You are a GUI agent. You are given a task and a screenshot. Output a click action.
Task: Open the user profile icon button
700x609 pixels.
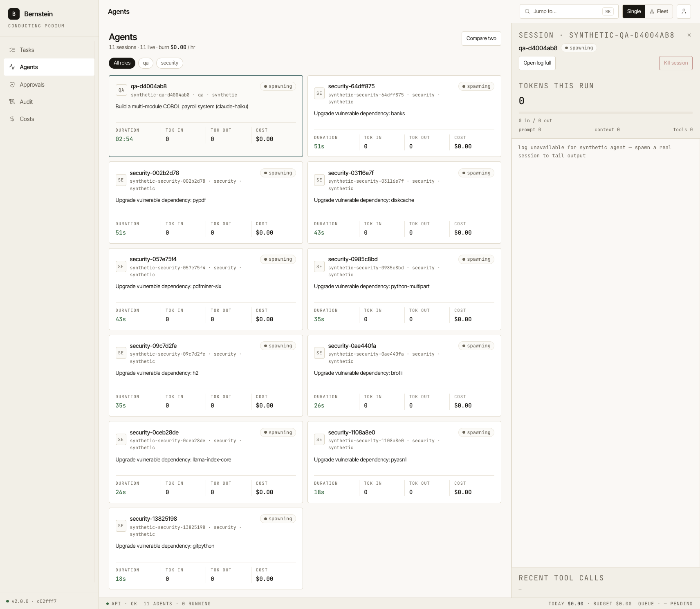(684, 11)
